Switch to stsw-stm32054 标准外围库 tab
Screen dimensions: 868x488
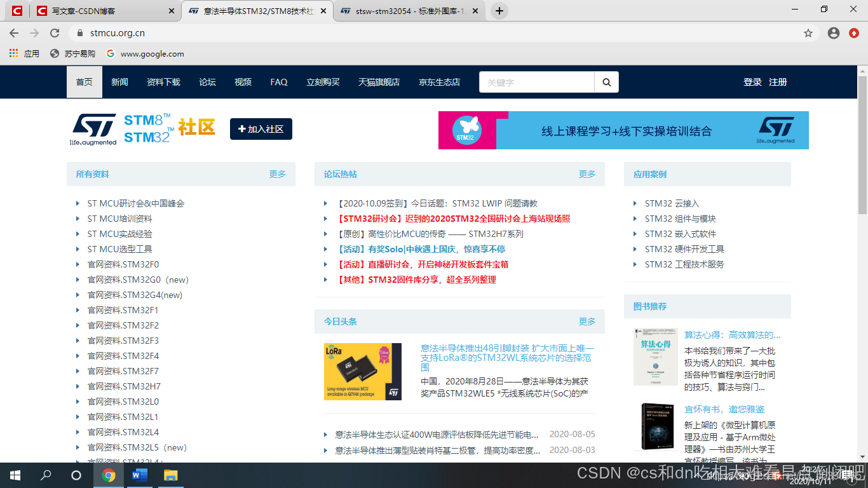point(410,11)
